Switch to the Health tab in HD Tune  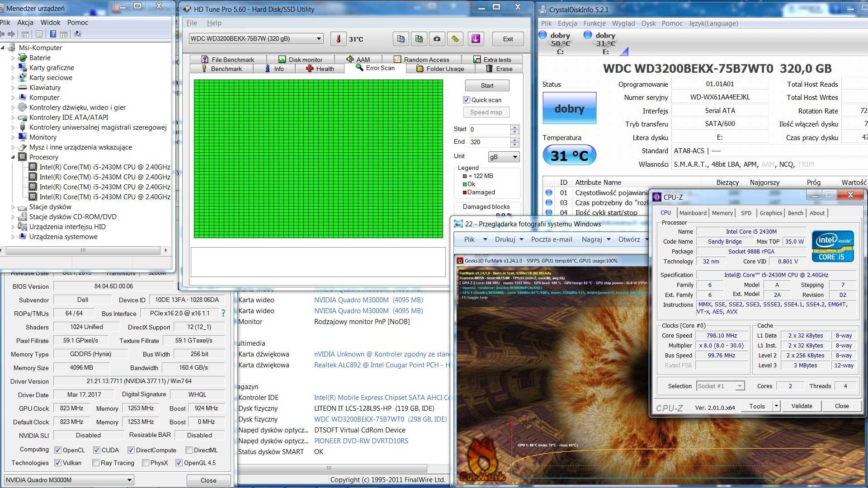click(x=320, y=69)
